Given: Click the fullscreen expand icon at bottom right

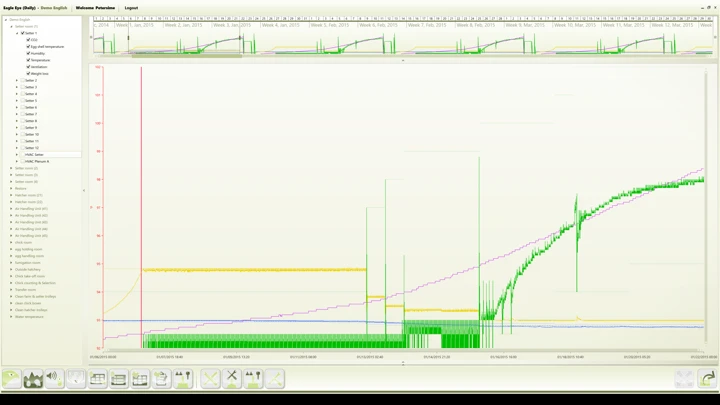Looking at the screenshot, I should point(685,378).
